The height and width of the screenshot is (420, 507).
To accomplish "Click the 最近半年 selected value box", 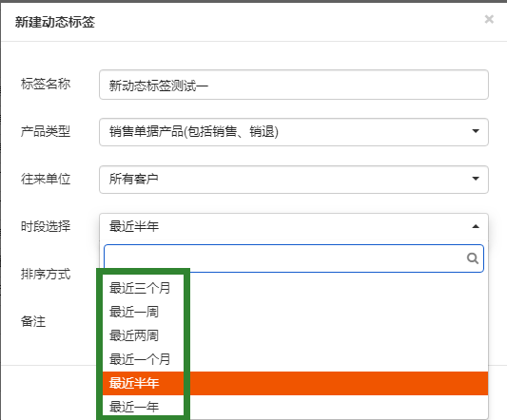I will [294, 227].
